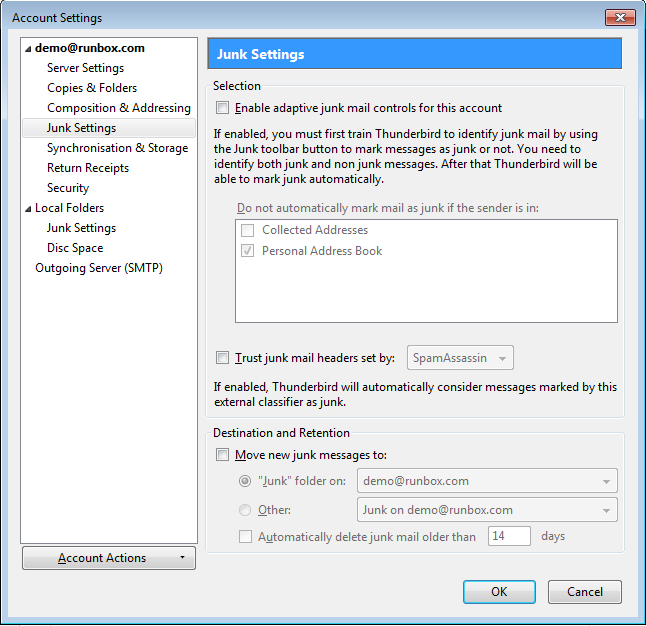Open the SpamAssassin classifier dropdown
646x626 pixels.
460,357
